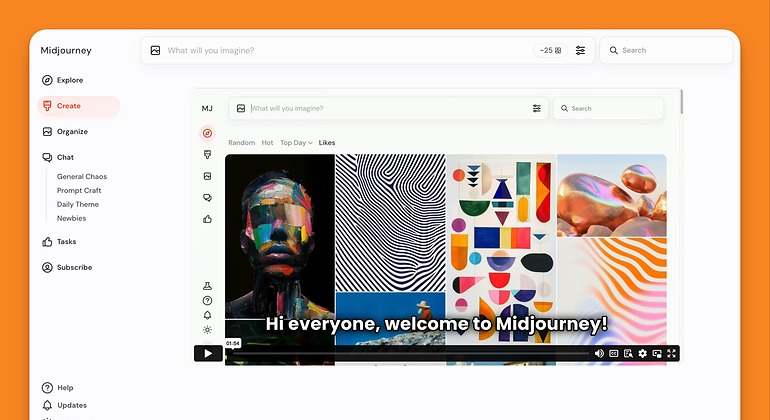This screenshot has width=770, height=420.
Task: Click the Help question mark icon
Action: [47, 388]
